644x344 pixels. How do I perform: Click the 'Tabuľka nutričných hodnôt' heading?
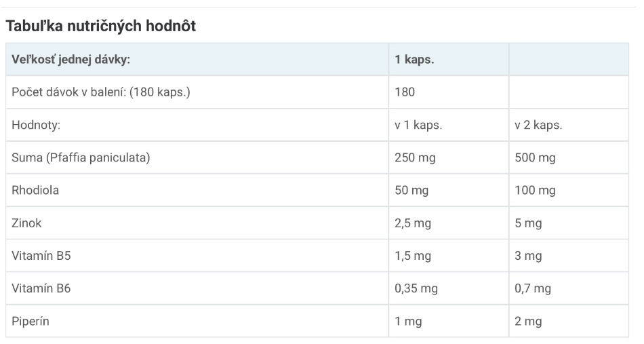click(100, 26)
